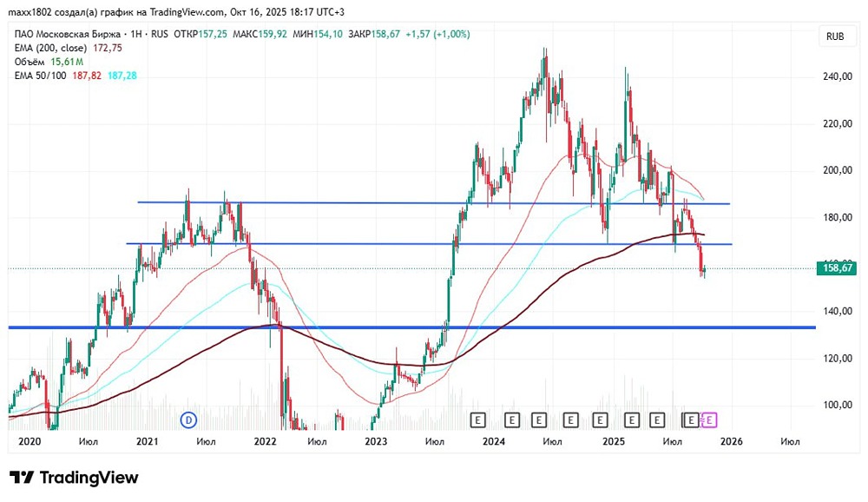Click the ПАО Московская Биржа symbol title

tap(67, 35)
